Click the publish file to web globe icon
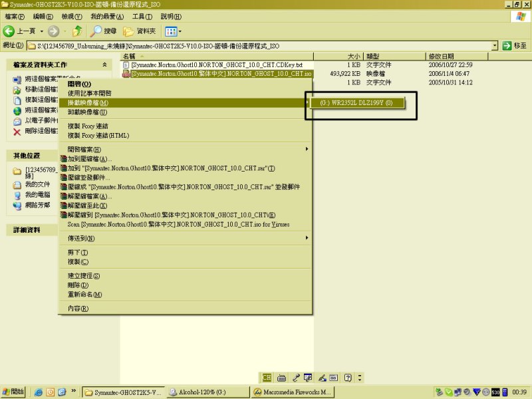The width and height of the screenshot is (532, 399). (17, 110)
